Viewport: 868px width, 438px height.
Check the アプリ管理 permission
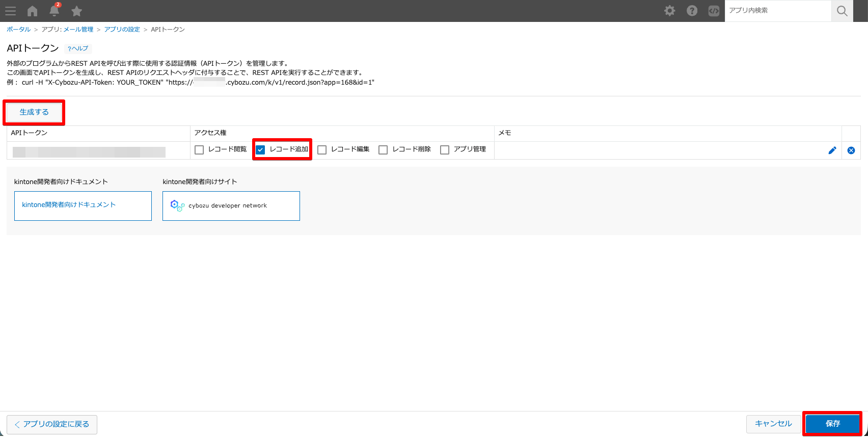(445, 150)
